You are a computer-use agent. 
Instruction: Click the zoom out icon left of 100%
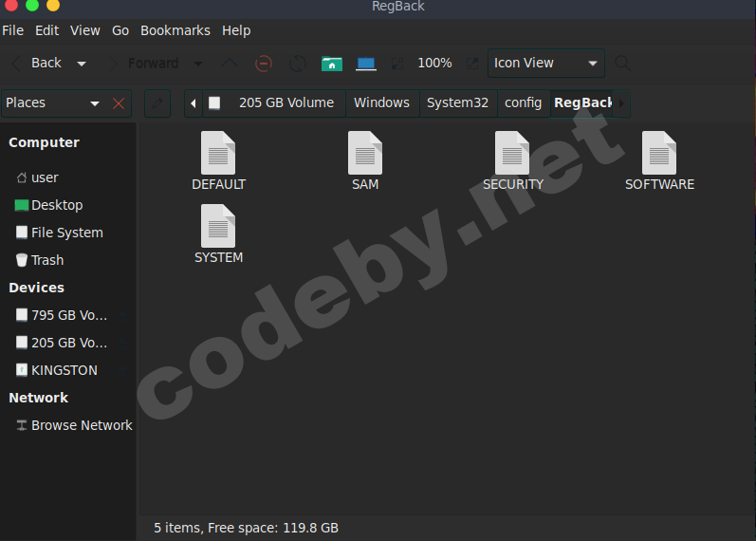[397, 64]
